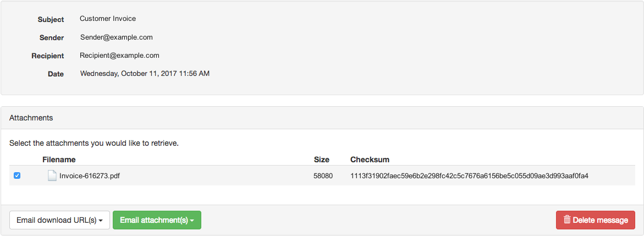Click the 58080 file size value
This screenshot has width=644, height=236.
click(x=323, y=176)
